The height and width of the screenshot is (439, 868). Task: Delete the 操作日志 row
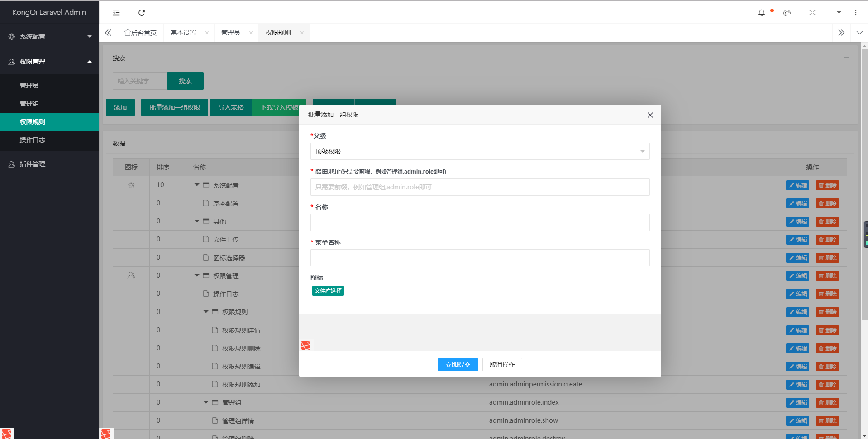(827, 294)
